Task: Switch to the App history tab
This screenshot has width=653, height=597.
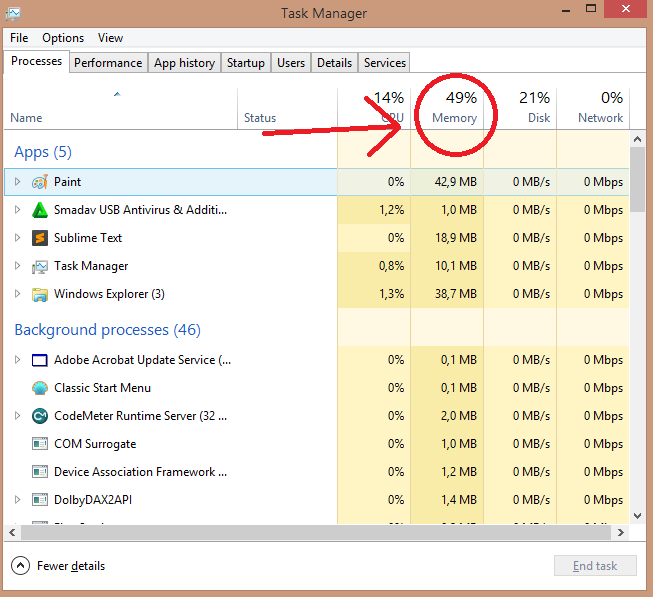Action: click(x=184, y=63)
